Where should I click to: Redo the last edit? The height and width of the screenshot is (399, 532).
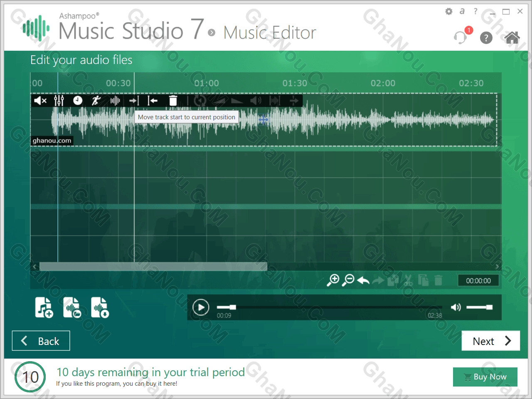(x=378, y=281)
